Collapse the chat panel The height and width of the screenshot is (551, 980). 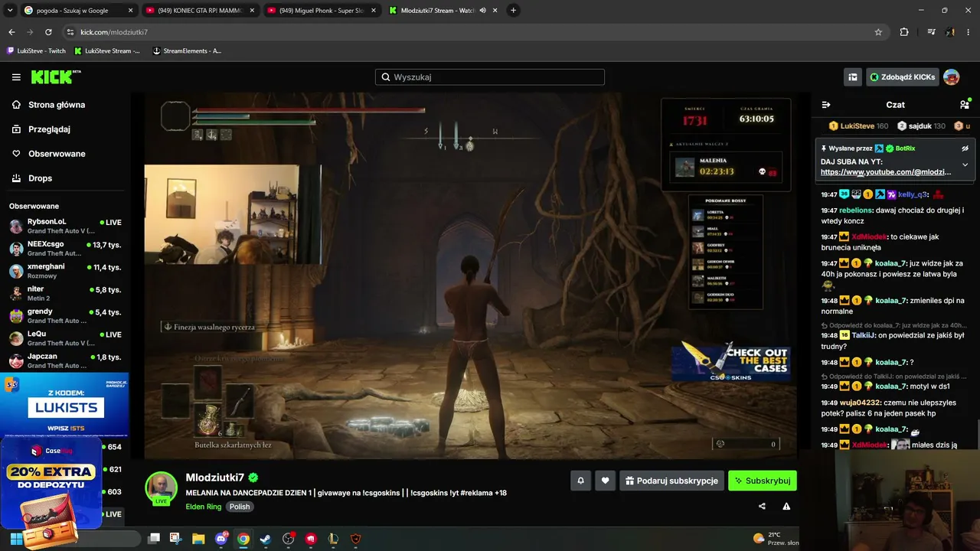[826, 105]
